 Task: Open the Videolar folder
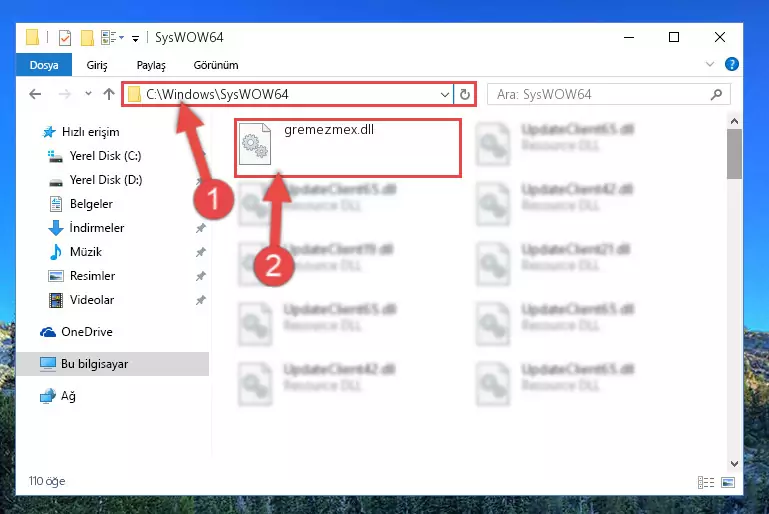pyautogui.click(x=92, y=300)
